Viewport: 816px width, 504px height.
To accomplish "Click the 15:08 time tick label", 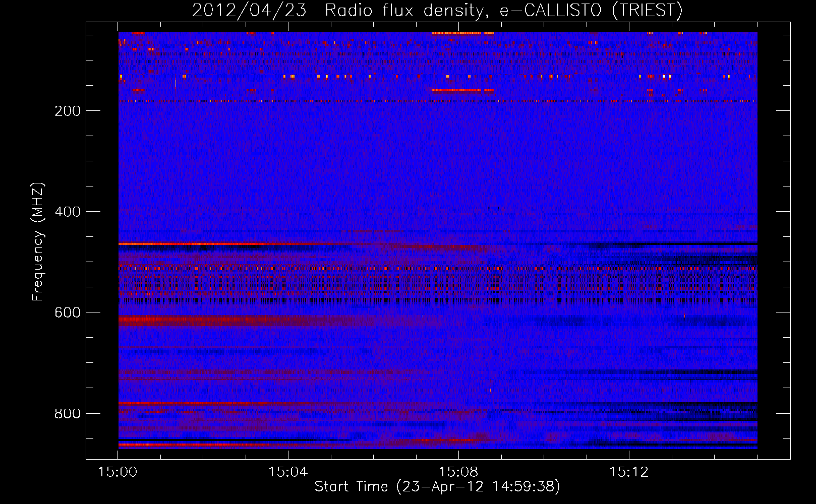I will click(458, 472).
